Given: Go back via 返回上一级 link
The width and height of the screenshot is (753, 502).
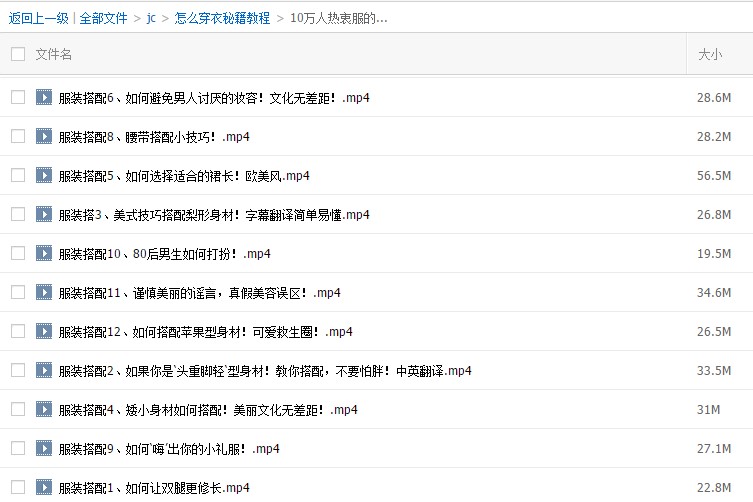Looking at the screenshot, I should click(x=37, y=18).
